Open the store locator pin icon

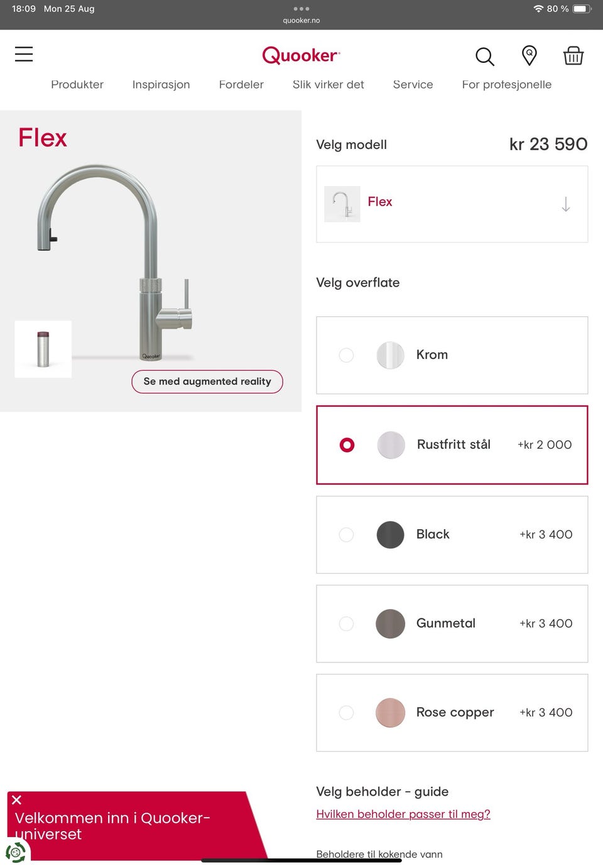(530, 55)
